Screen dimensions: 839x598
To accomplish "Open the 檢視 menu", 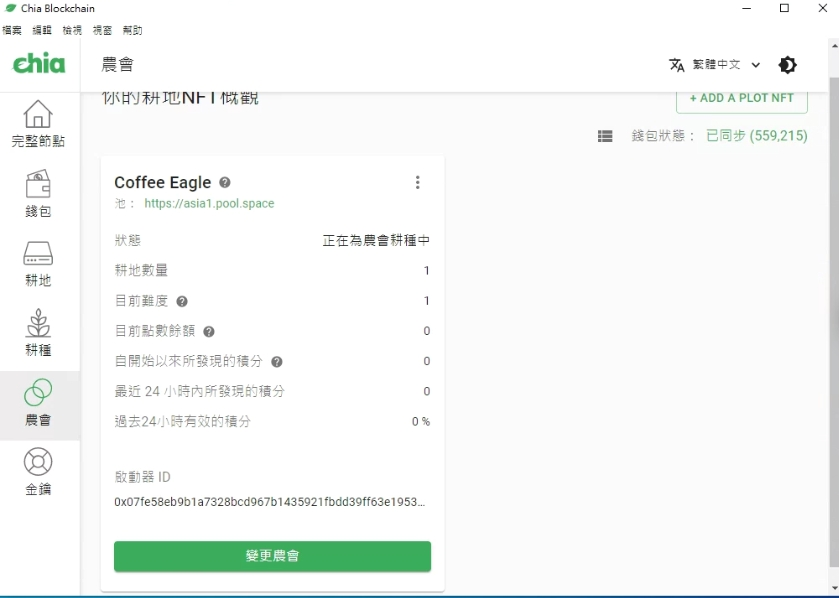I will coord(72,30).
